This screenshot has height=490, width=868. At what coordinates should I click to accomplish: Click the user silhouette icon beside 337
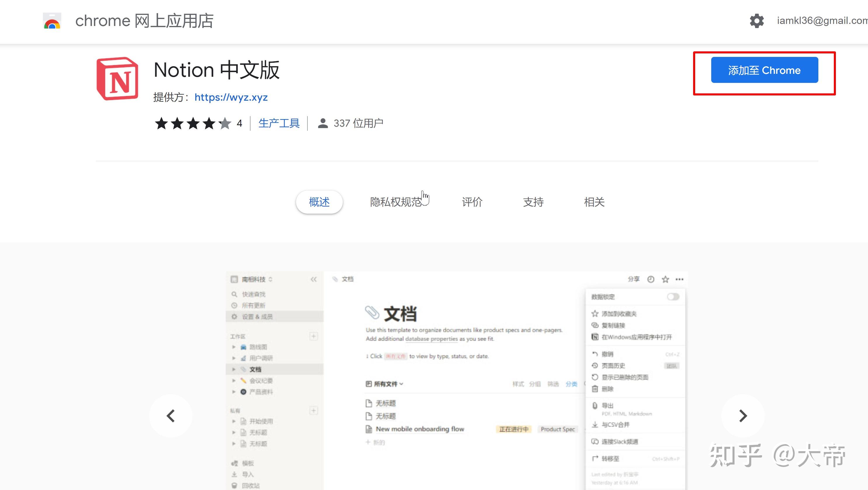point(323,123)
